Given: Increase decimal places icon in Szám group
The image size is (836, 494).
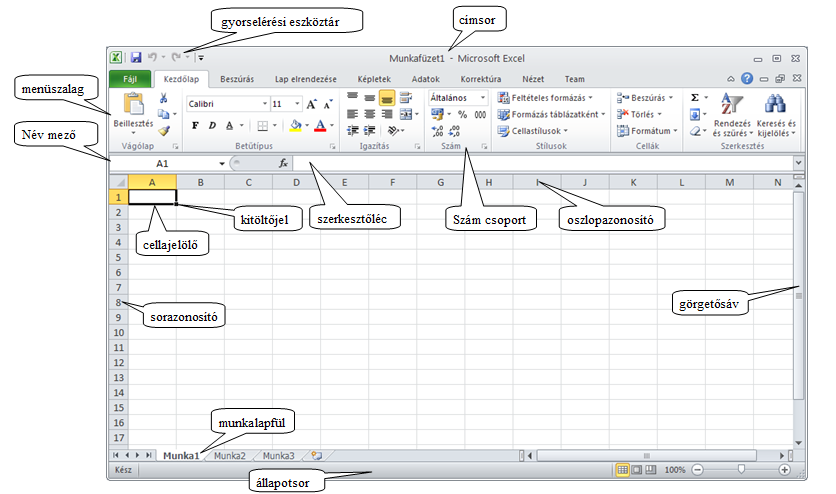Looking at the screenshot, I should click(438, 131).
